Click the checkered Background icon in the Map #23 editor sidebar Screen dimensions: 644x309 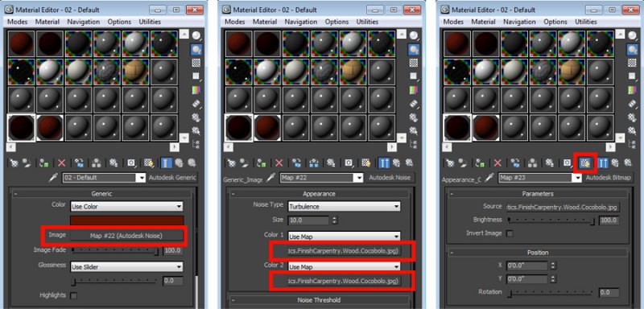pyautogui.click(x=632, y=63)
